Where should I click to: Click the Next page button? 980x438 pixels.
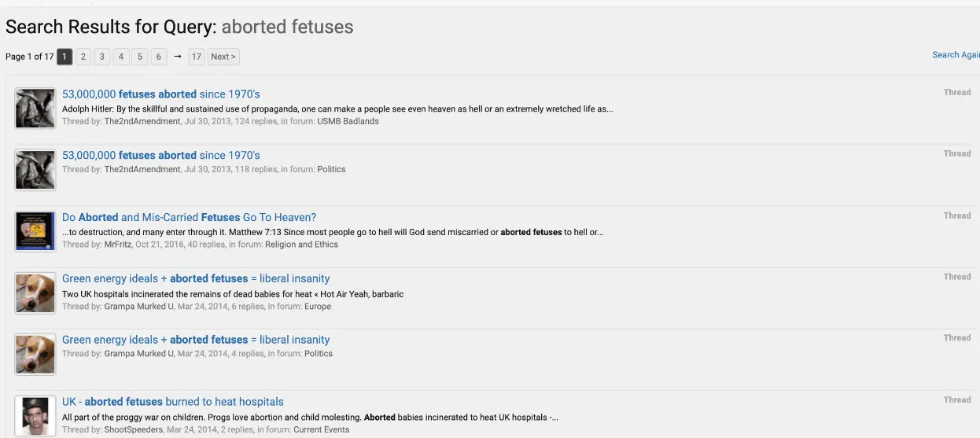tap(223, 57)
